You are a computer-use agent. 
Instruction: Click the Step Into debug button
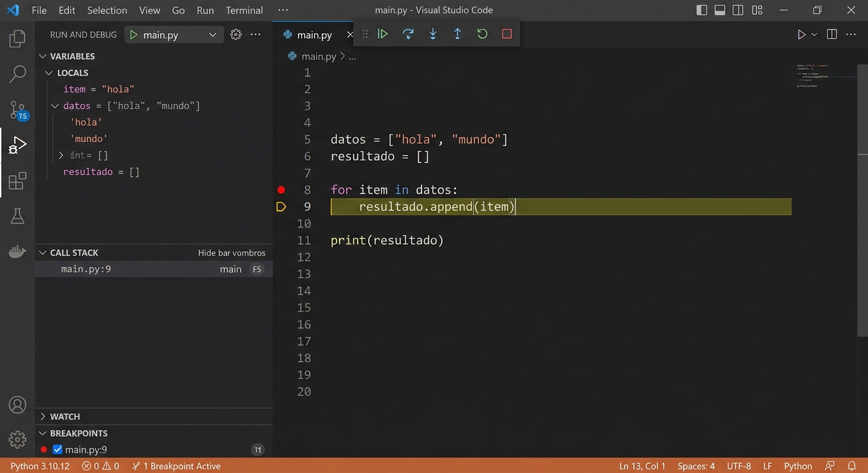click(x=433, y=34)
